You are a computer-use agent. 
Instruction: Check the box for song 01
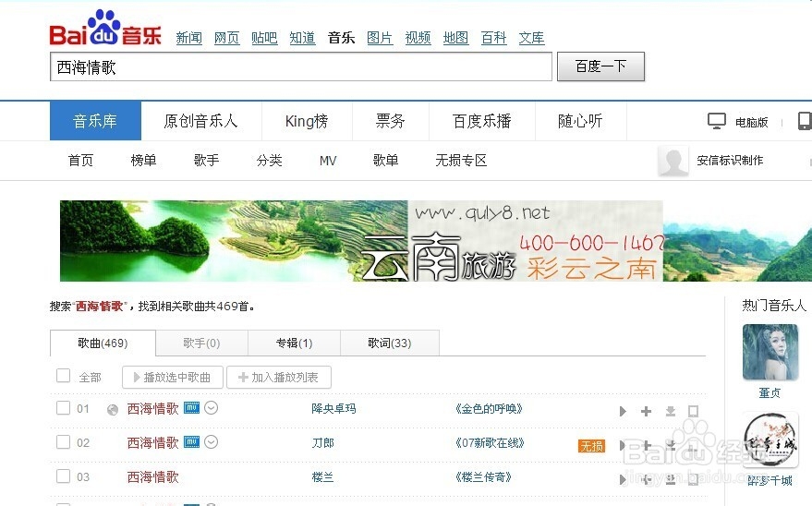[x=63, y=408]
